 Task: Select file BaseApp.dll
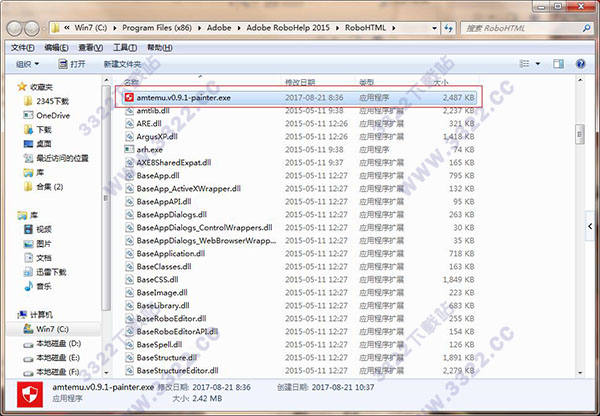coord(158,176)
